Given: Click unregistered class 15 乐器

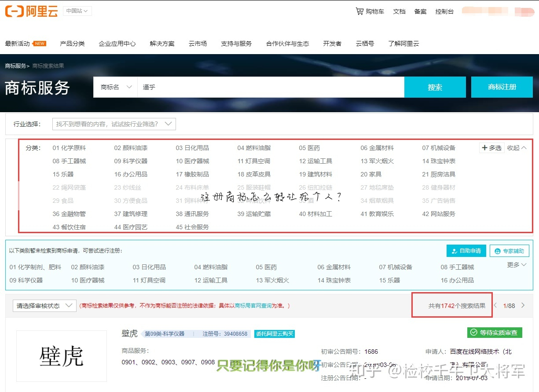Looking at the screenshot, I should pyautogui.click(x=389, y=280).
